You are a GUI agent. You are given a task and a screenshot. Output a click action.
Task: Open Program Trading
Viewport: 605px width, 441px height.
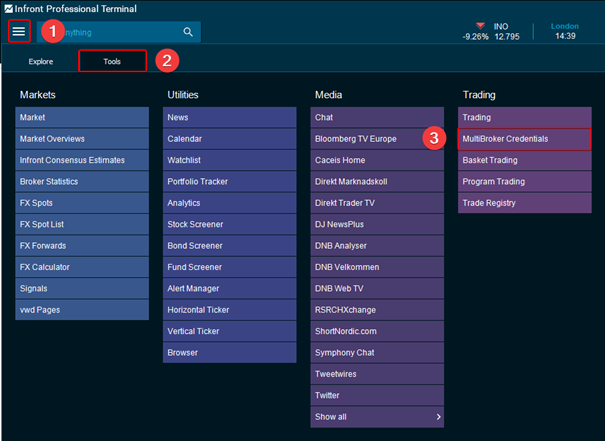(525, 182)
